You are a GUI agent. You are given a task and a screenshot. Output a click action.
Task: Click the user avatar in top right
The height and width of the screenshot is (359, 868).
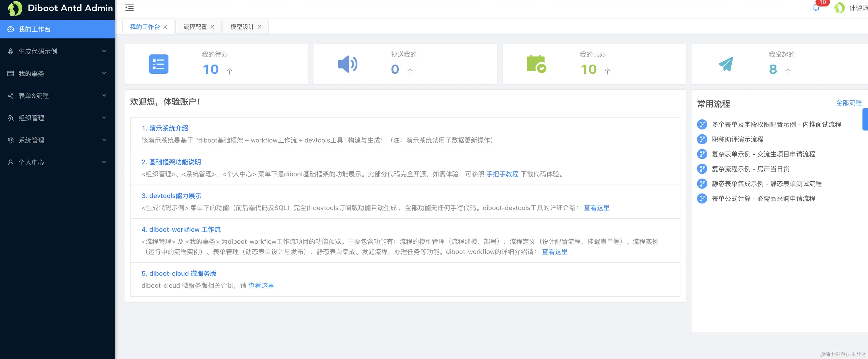click(839, 8)
